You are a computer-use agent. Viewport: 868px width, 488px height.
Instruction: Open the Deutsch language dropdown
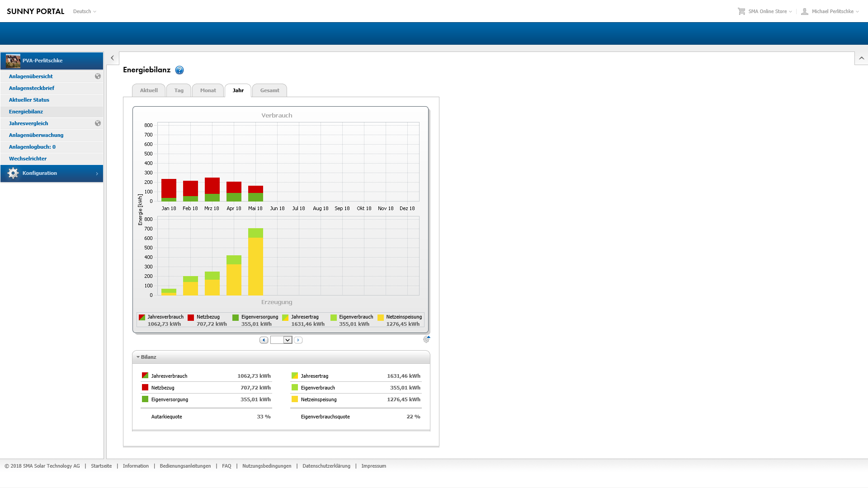(85, 11)
